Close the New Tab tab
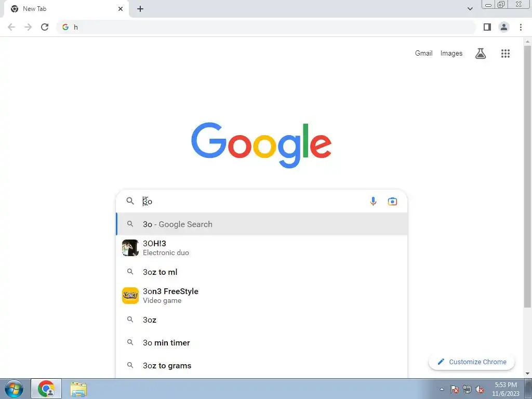Image resolution: width=532 pixels, height=399 pixels. point(121,9)
